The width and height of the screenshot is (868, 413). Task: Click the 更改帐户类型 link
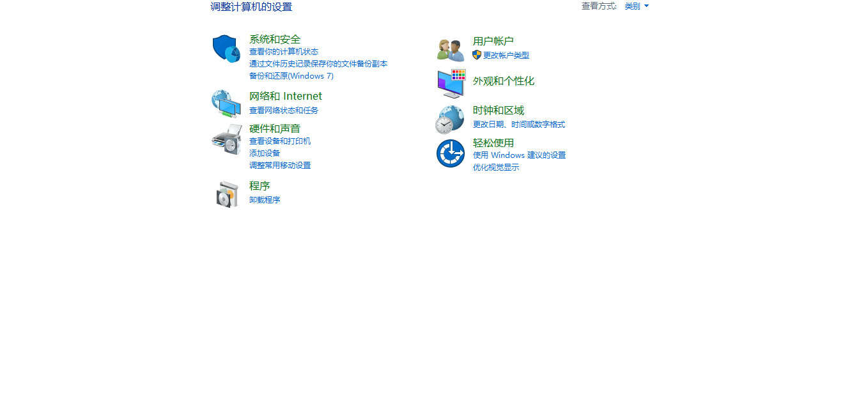(506, 56)
